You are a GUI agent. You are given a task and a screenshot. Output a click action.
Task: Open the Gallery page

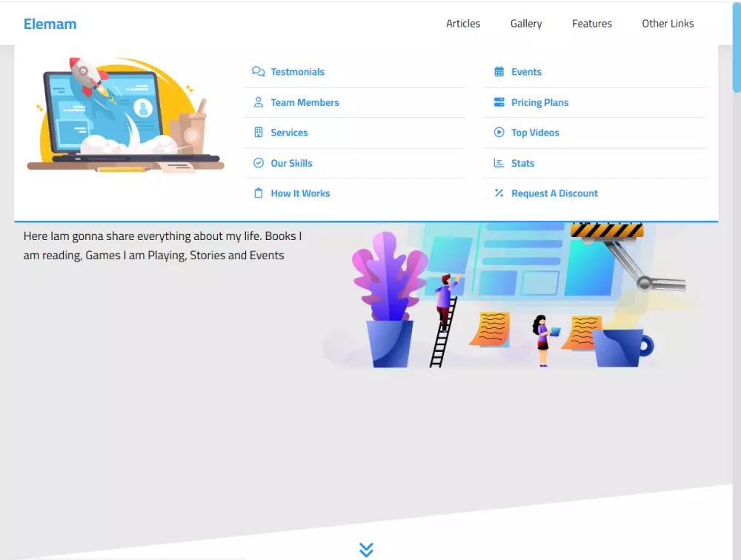[525, 23]
